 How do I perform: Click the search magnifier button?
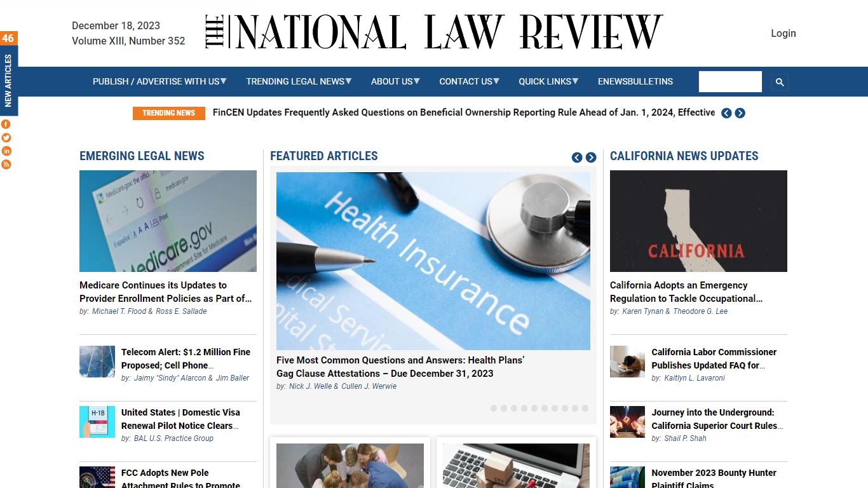pyautogui.click(x=780, y=82)
